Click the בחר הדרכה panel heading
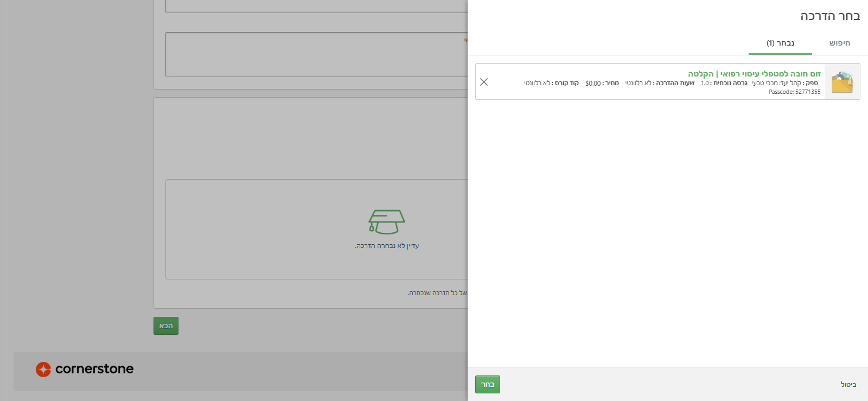 pos(829,16)
